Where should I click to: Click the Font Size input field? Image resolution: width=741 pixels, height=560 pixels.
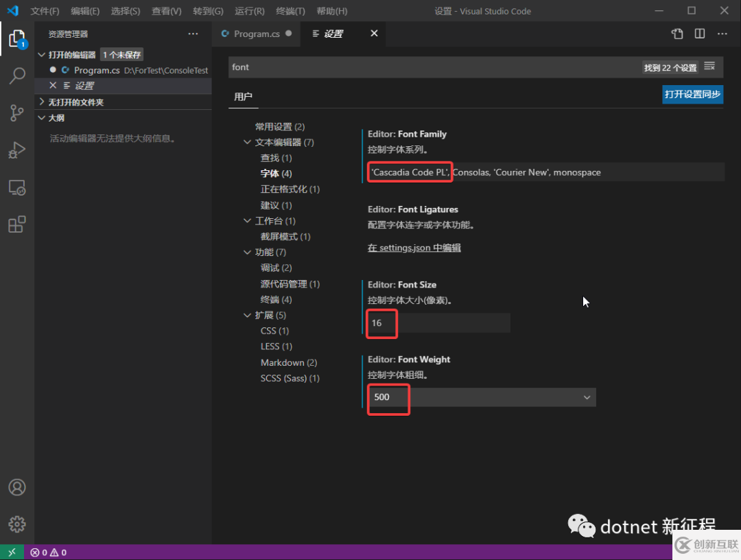tap(439, 323)
